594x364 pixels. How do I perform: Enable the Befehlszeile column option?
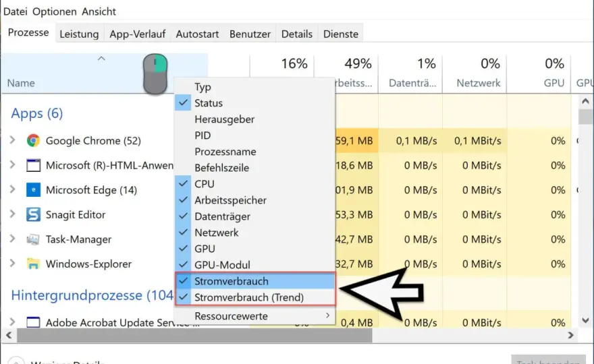tap(254, 168)
